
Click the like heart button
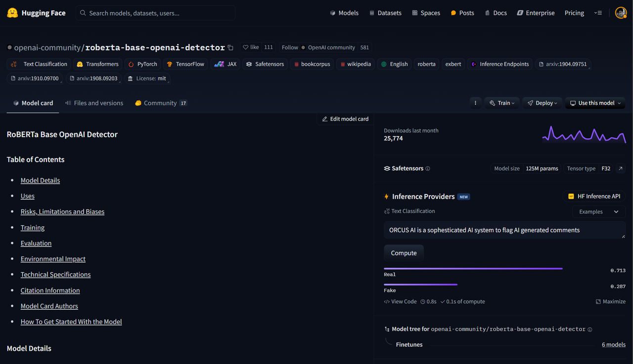[x=251, y=47]
